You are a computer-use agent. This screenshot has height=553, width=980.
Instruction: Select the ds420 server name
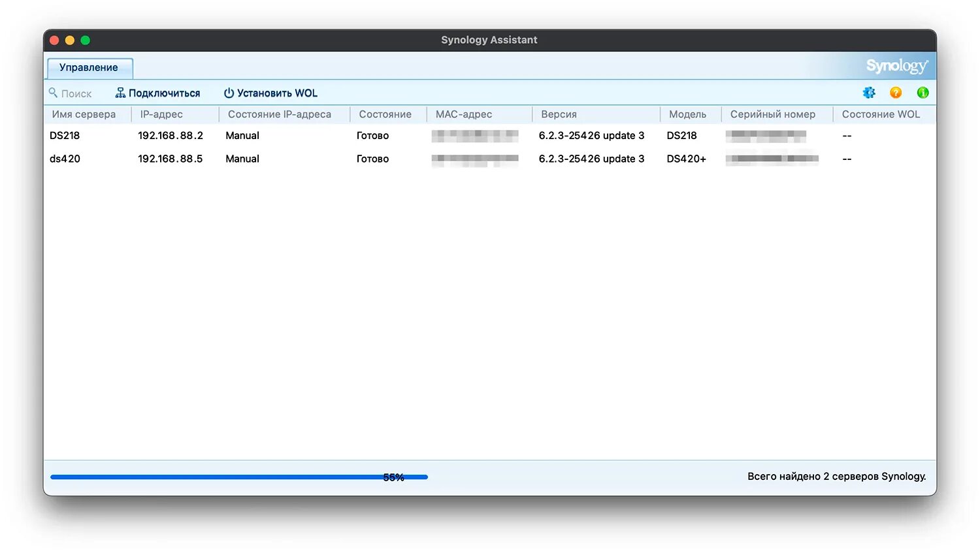(65, 159)
